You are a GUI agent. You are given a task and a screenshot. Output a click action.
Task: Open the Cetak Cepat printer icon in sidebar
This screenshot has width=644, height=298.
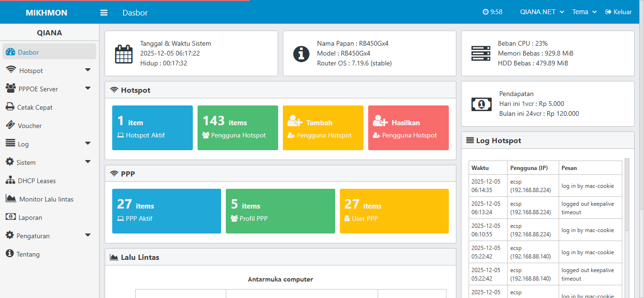pos(9,107)
